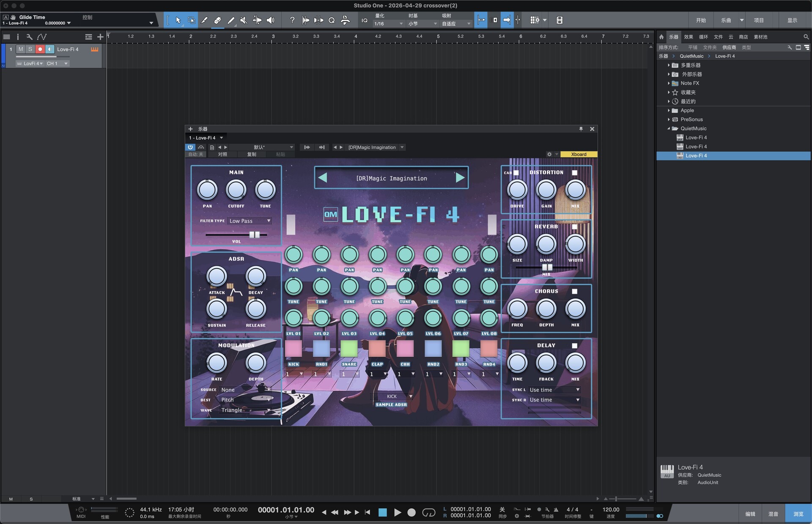Open Sample ADSR KICK dropdown

[392, 396]
